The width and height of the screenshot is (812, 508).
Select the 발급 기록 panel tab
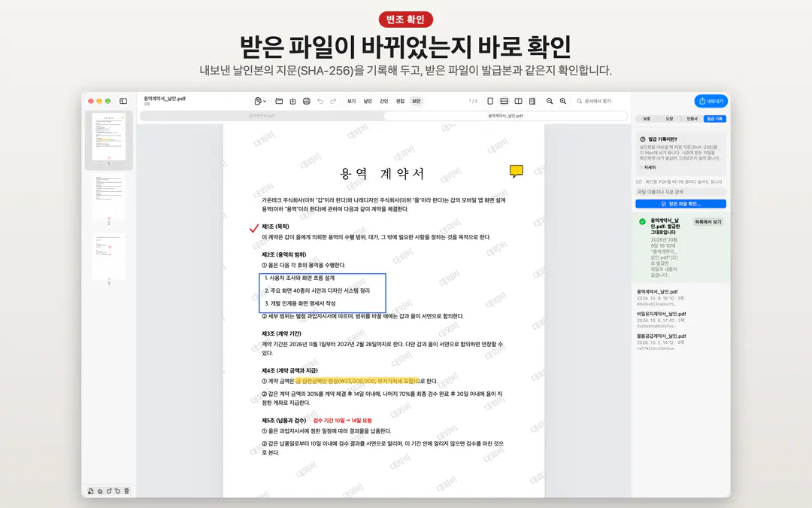(x=715, y=119)
